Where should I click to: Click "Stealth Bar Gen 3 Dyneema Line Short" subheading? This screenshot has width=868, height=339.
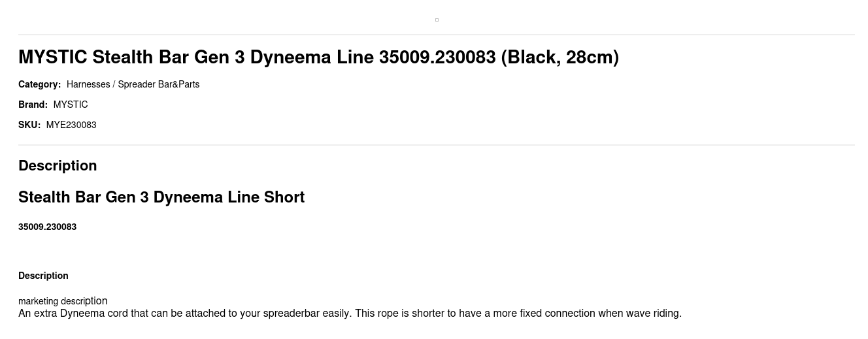tap(161, 197)
